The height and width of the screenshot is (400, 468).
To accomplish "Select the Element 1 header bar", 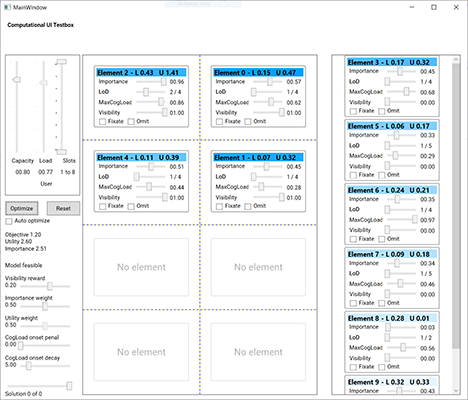I will point(258,157).
